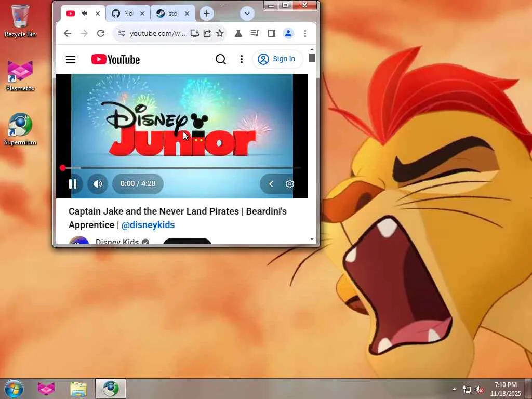Open the @disneykids channel link
The width and height of the screenshot is (532, 399).
point(148,225)
